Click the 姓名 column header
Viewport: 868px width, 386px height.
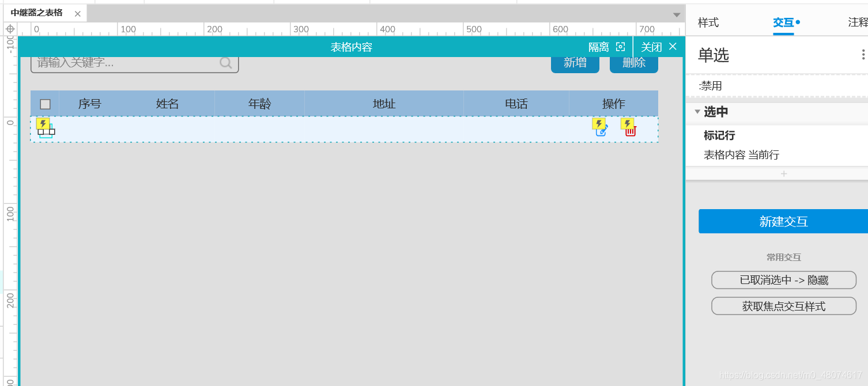click(x=168, y=104)
